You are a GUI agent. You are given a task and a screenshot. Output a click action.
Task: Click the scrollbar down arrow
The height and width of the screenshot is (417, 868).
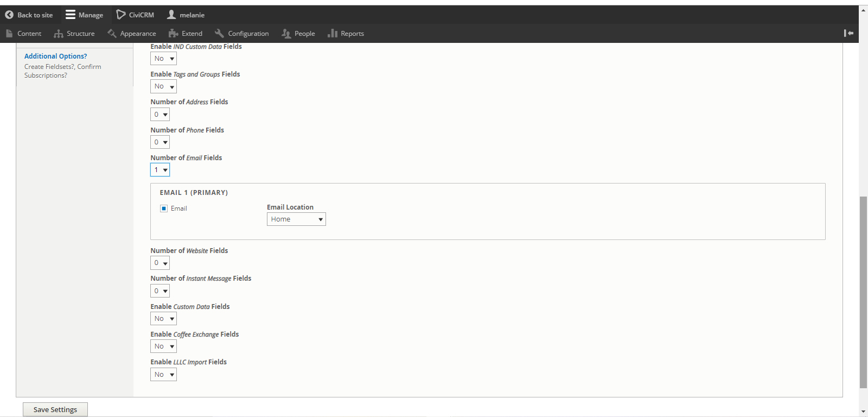click(x=863, y=412)
